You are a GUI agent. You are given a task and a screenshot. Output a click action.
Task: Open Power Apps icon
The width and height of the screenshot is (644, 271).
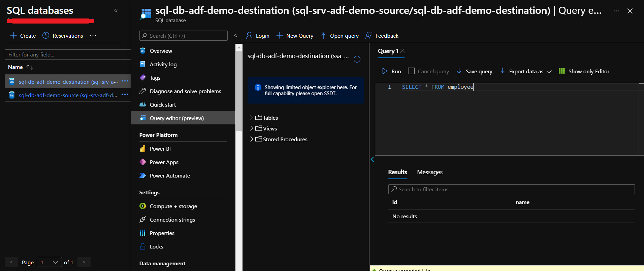143,162
